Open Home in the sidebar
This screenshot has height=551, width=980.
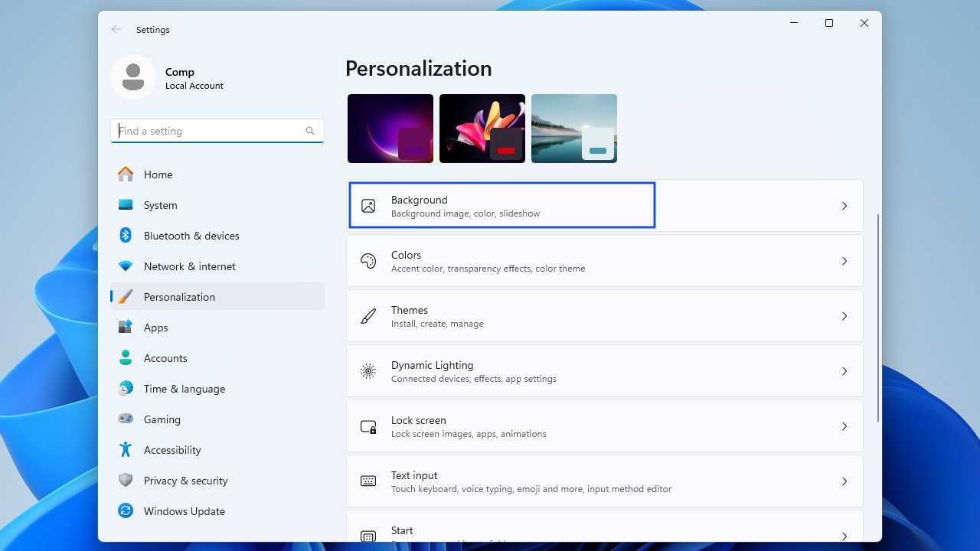click(217, 174)
